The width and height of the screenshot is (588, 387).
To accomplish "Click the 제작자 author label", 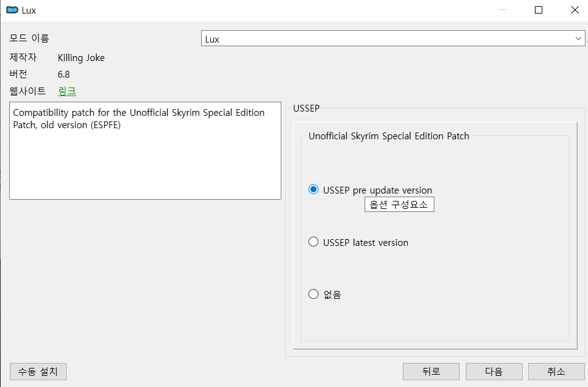I will [23, 57].
